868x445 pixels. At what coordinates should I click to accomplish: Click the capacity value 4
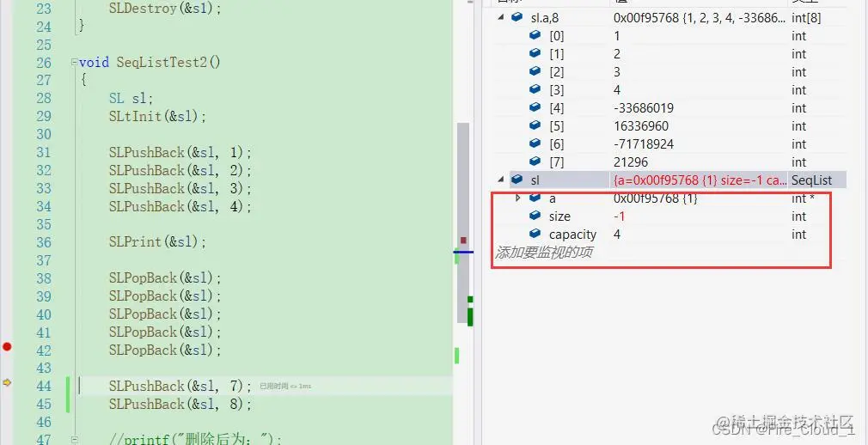coord(617,235)
